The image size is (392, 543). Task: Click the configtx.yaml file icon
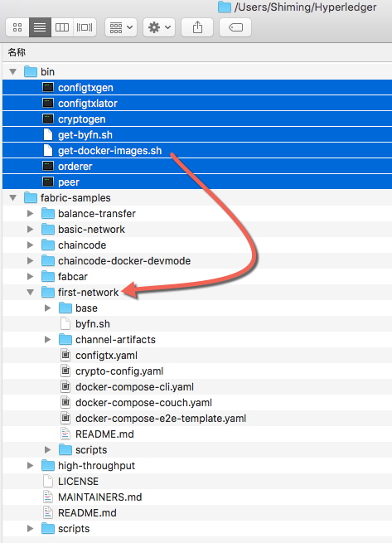click(x=65, y=356)
